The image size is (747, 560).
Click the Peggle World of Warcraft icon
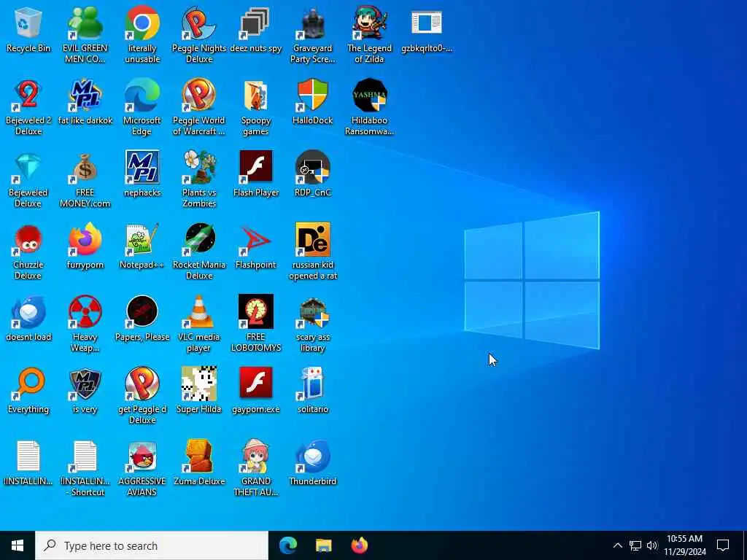(198, 96)
